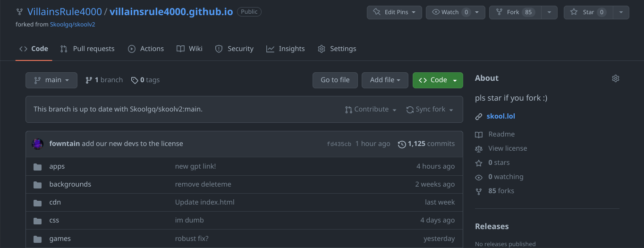Open the apps folder name
The height and width of the screenshot is (248, 644).
(57, 166)
